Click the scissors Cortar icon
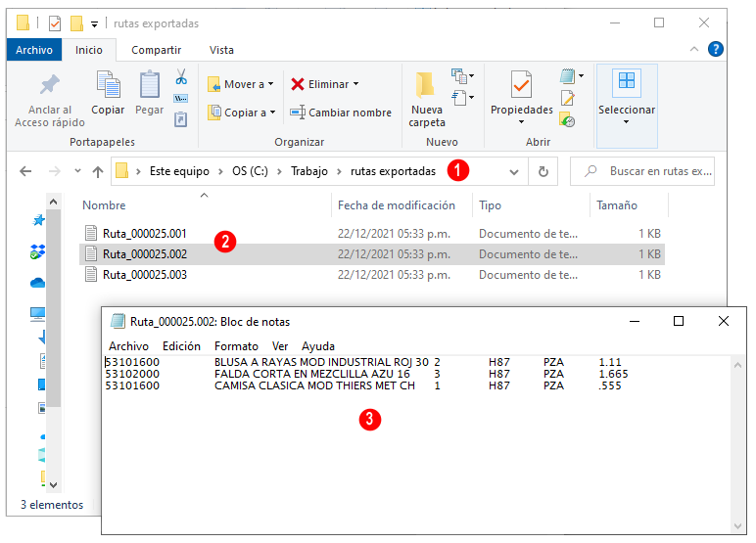 tap(181, 76)
